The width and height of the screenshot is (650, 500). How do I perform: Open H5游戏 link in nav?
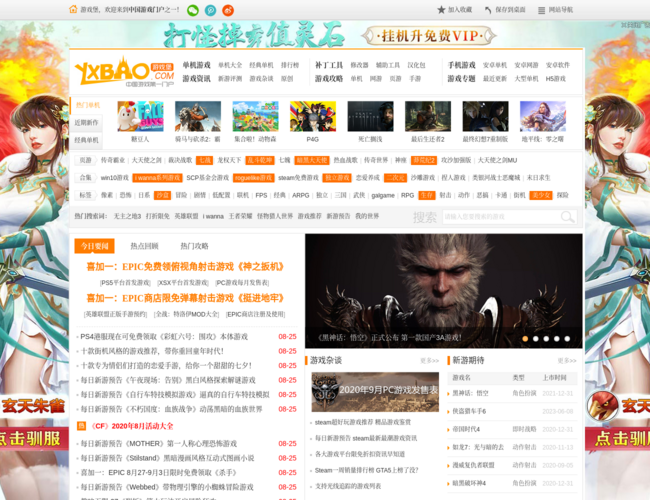(555, 78)
